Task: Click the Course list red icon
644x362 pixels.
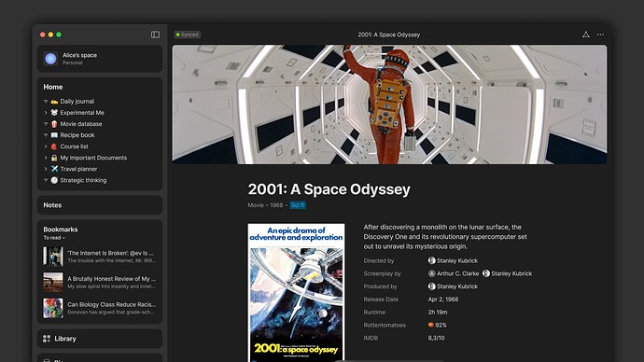Action: click(54, 146)
